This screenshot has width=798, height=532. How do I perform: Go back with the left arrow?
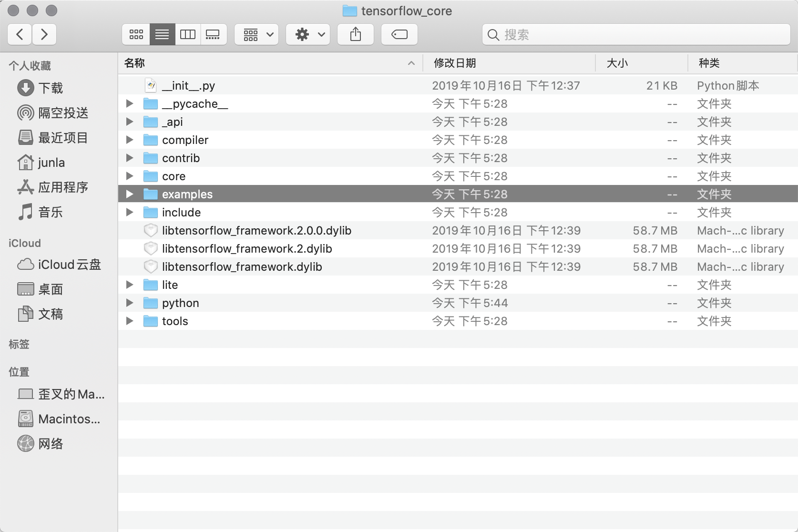pyautogui.click(x=20, y=34)
